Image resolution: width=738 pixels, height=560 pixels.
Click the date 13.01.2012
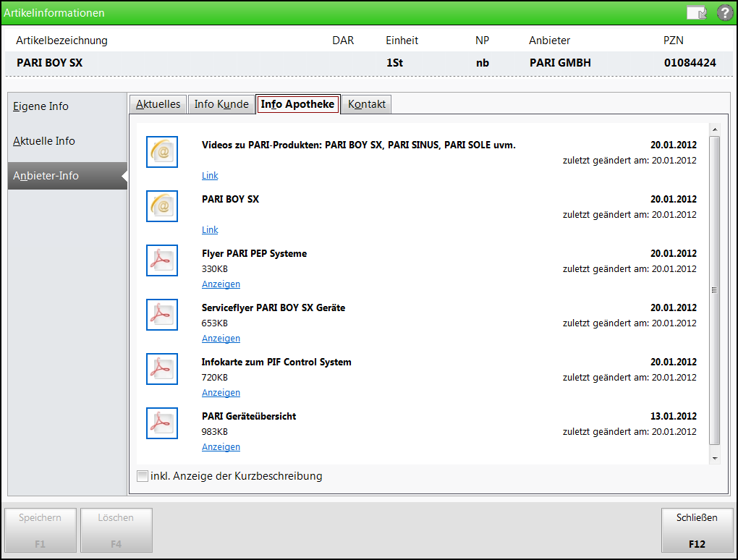pyautogui.click(x=674, y=417)
